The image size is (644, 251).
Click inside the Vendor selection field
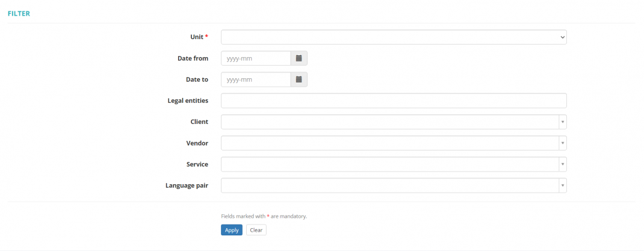click(389, 143)
